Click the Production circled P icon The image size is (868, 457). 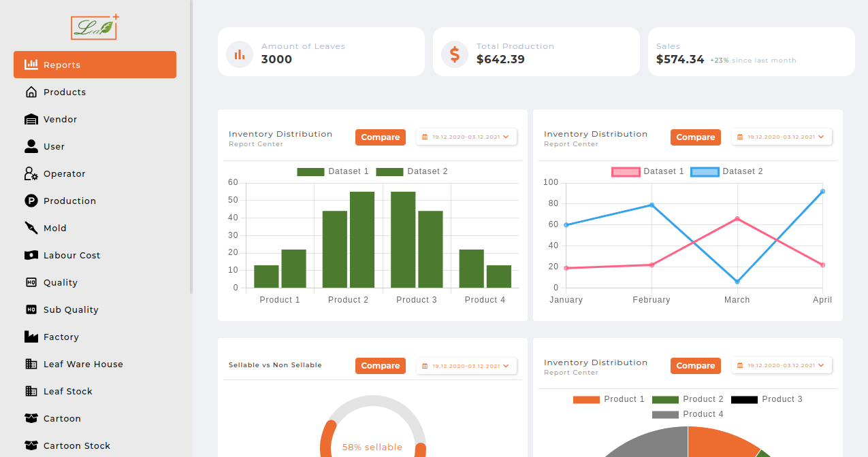click(31, 201)
